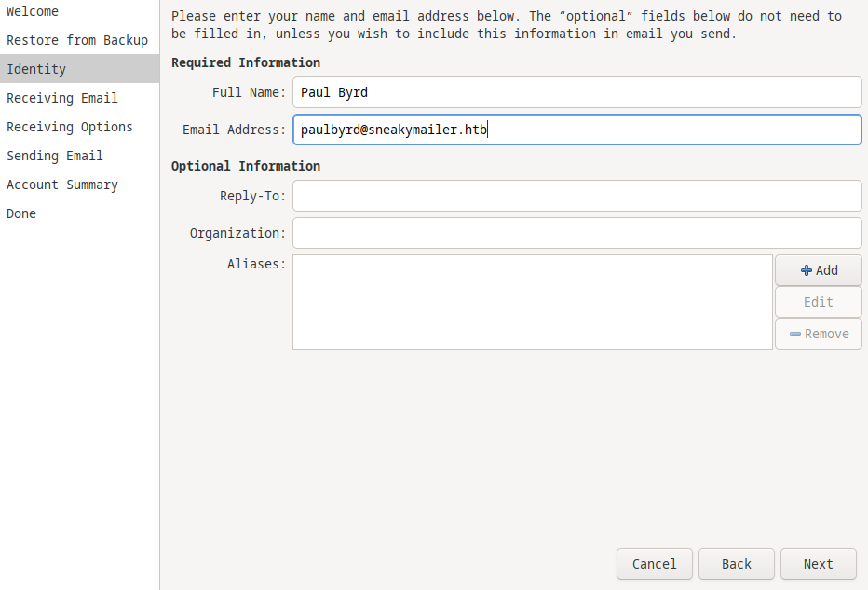The image size is (868, 590).
Task: Switch to the Receiving Options step
Action: (70, 127)
